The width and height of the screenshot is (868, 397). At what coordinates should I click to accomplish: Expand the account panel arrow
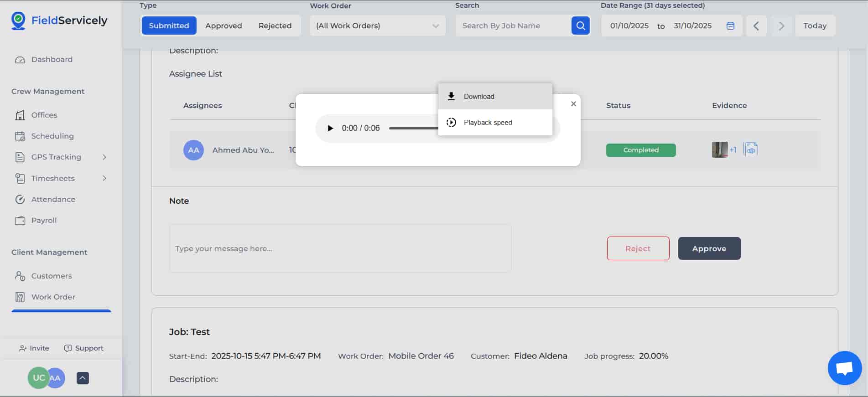tap(83, 378)
